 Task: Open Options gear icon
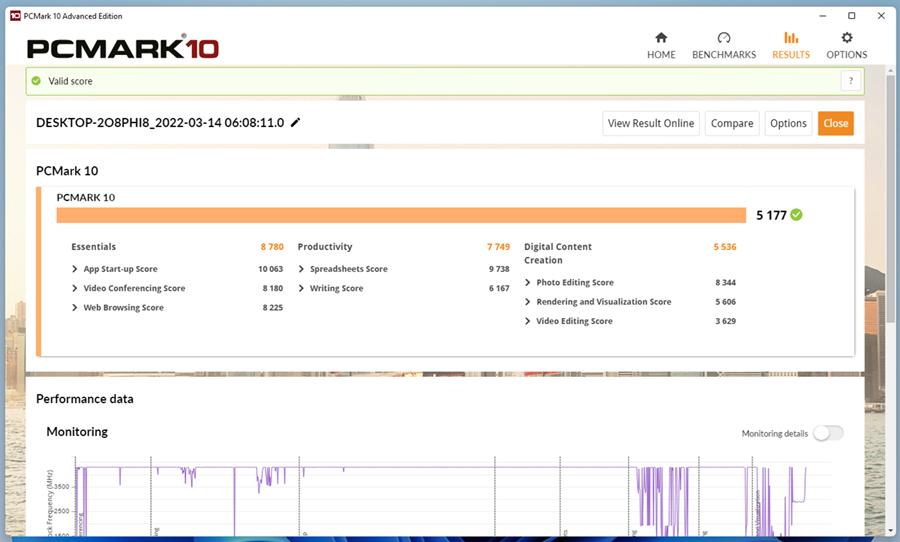pyautogui.click(x=847, y=38)
